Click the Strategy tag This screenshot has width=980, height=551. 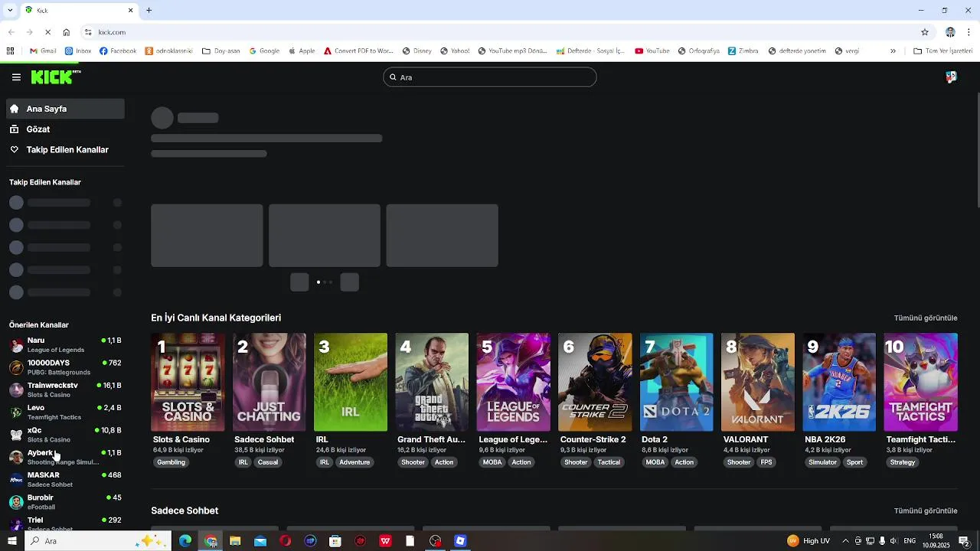click(x=903, y=462)
